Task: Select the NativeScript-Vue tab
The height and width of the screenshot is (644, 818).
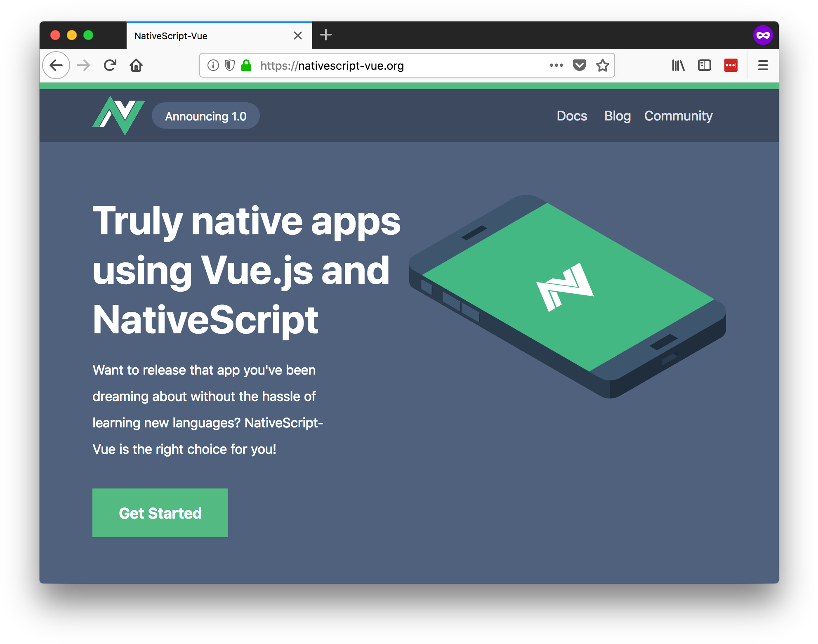Action: coord(219,35)
